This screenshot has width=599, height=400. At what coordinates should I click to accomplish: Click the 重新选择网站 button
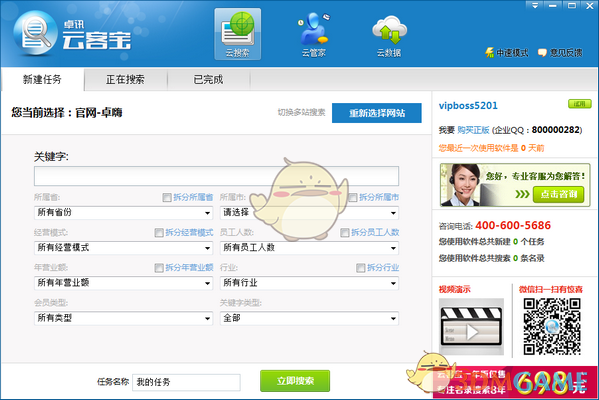tap(377, 113)
